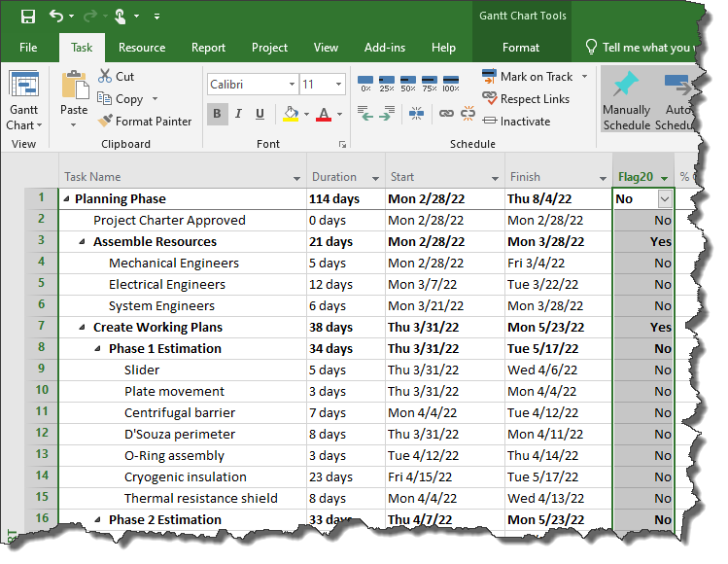Viewport: 728px width, 564px height.
Task: Click the Touch/Mouse mode icon
Action: [121, 17]
